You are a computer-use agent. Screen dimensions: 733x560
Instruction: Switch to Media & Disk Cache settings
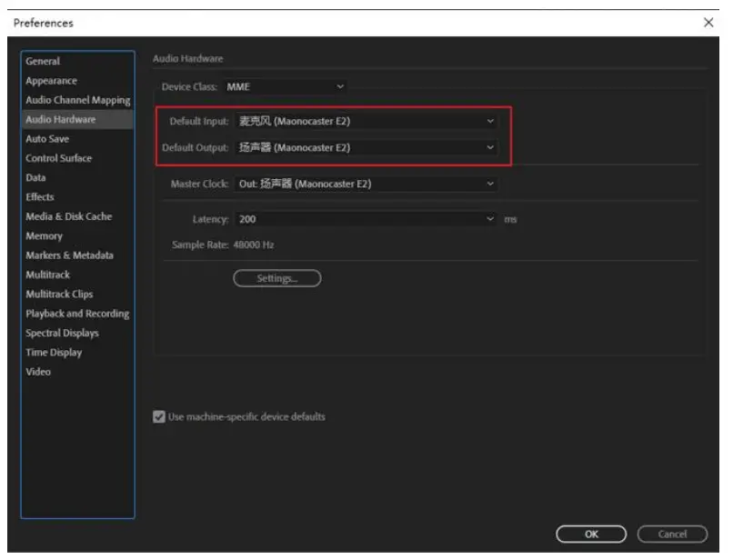[x=68, y=216]
